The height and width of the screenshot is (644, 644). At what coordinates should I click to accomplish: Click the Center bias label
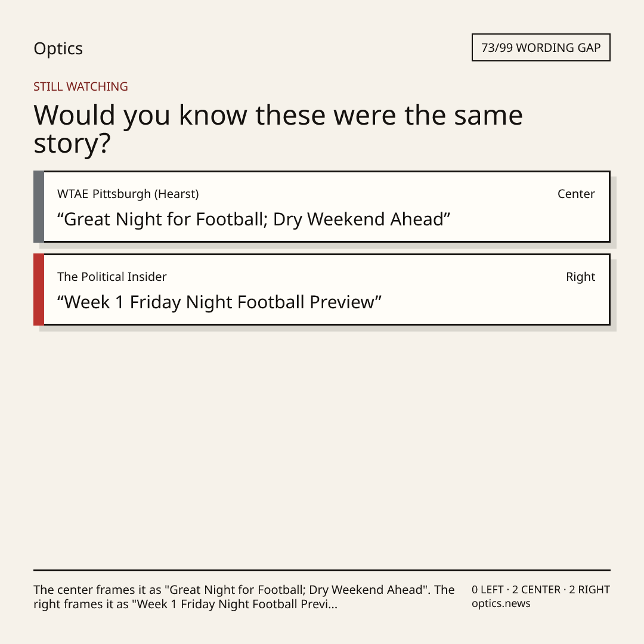coord(576,194)
